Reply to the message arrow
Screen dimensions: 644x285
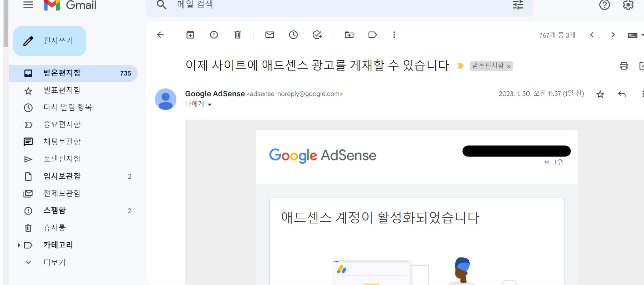622,94
